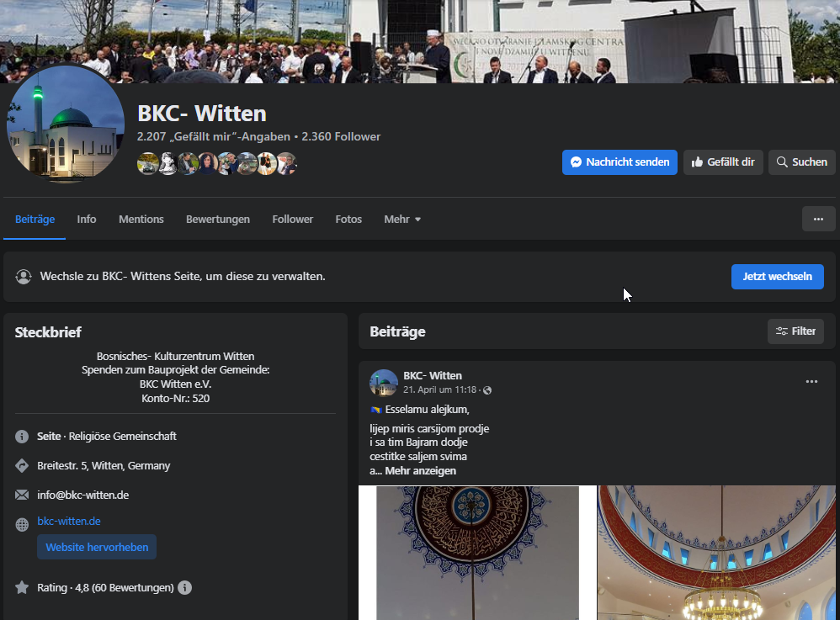This screenshot has width=840, height=620.
Task: Click the email envelope icon
Action: [22, 495]
